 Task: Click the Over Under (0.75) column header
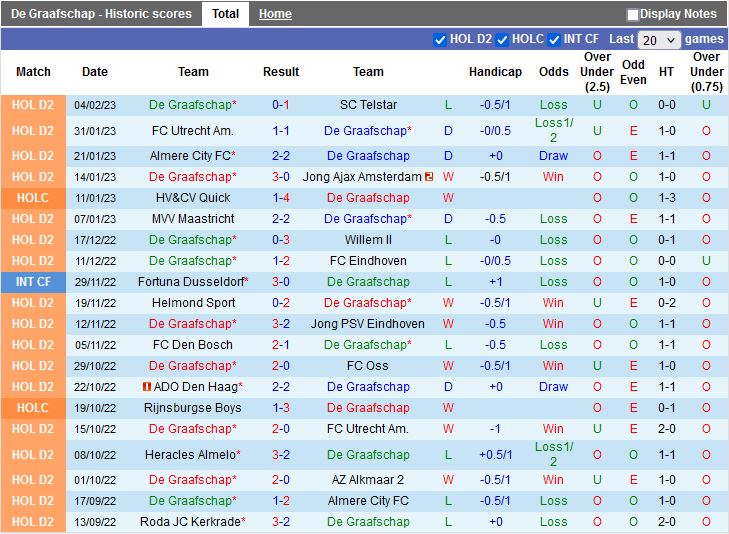(706, 72)
